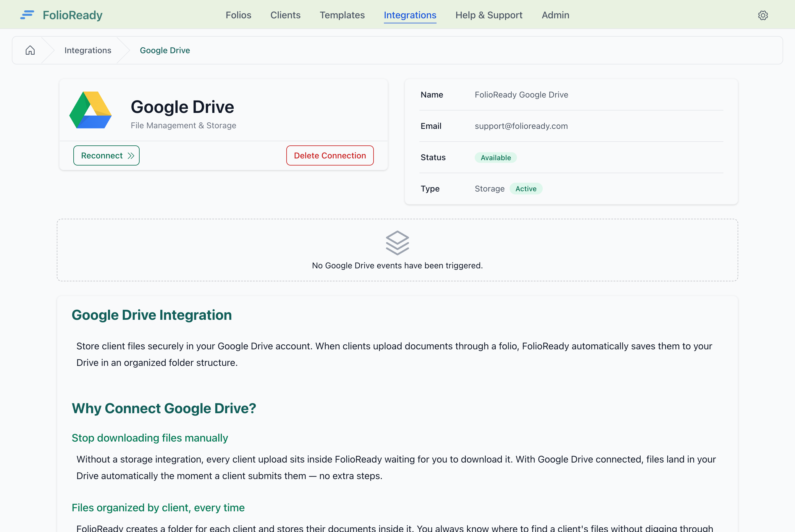Click File Management & Storage subtitle
This screenshot has height=532, width=795.
[x=183, y=126]
